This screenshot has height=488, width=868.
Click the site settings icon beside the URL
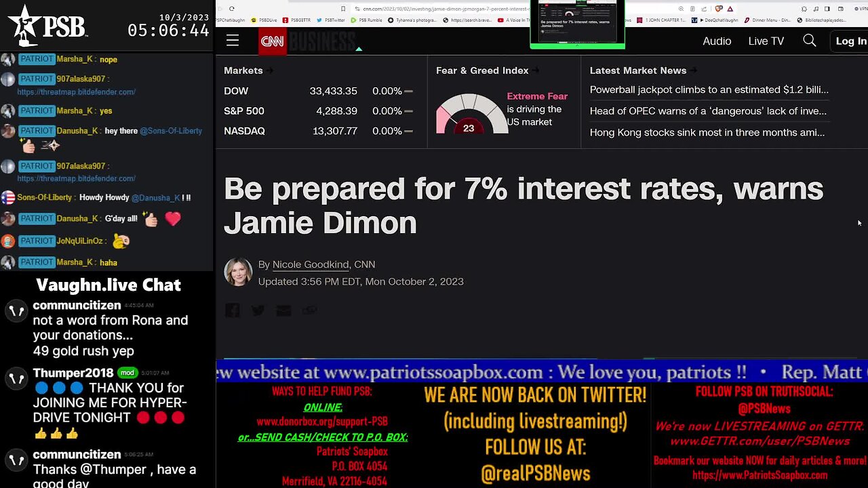(357, 9)
